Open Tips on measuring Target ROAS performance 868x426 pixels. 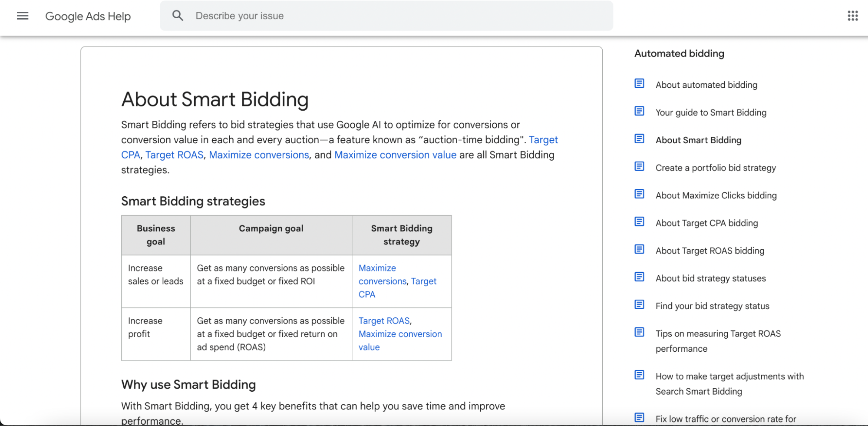tap(718, 341)
